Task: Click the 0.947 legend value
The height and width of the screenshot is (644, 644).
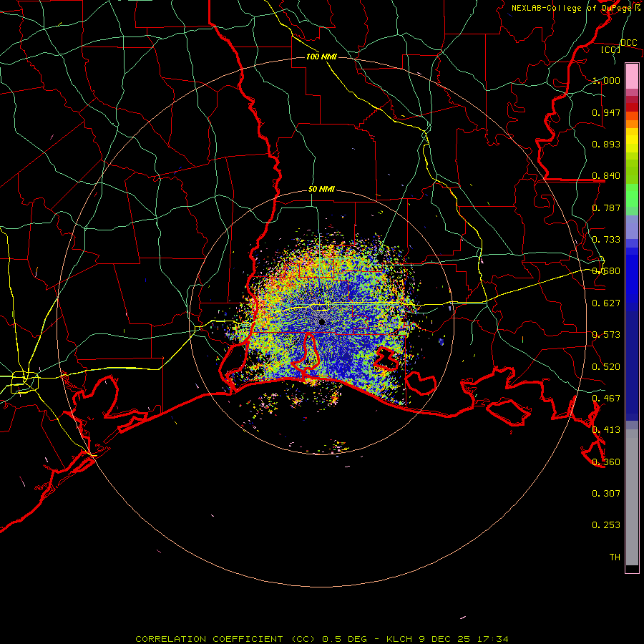Action: (606, 112)
